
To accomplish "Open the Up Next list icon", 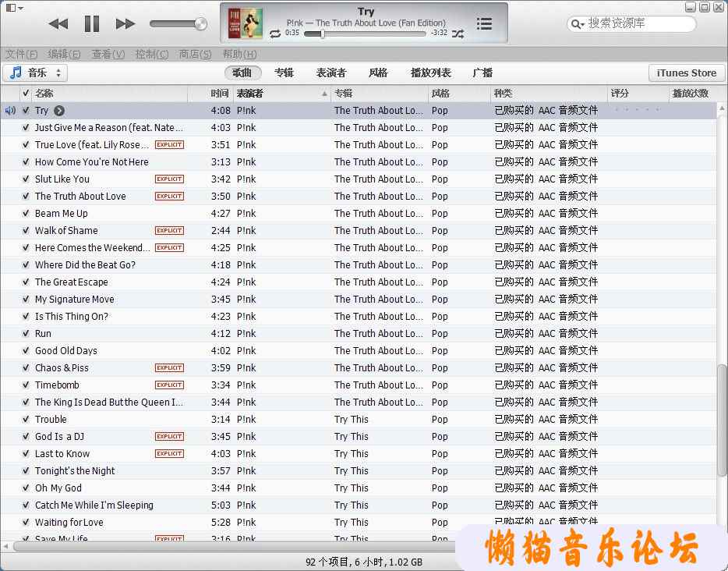I will (x=484, y=23).
